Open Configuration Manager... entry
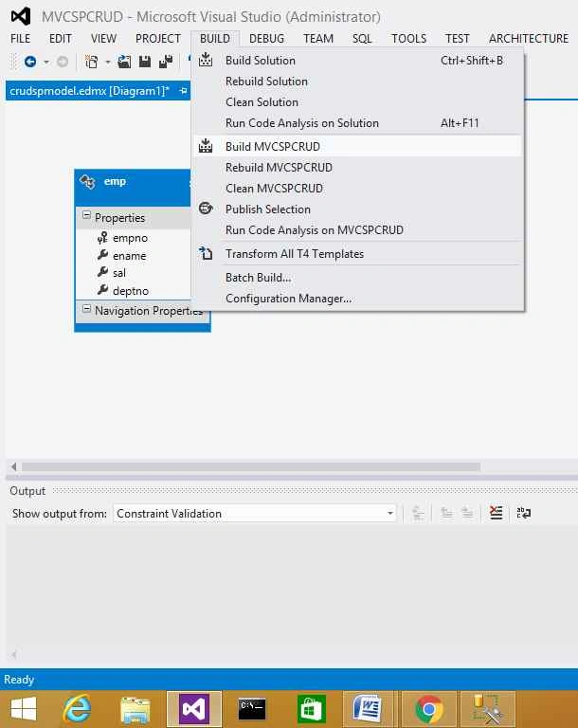Image resolution: width=578 pixels, height=728 pixels. pyautogui.click(x=358, y=298)
